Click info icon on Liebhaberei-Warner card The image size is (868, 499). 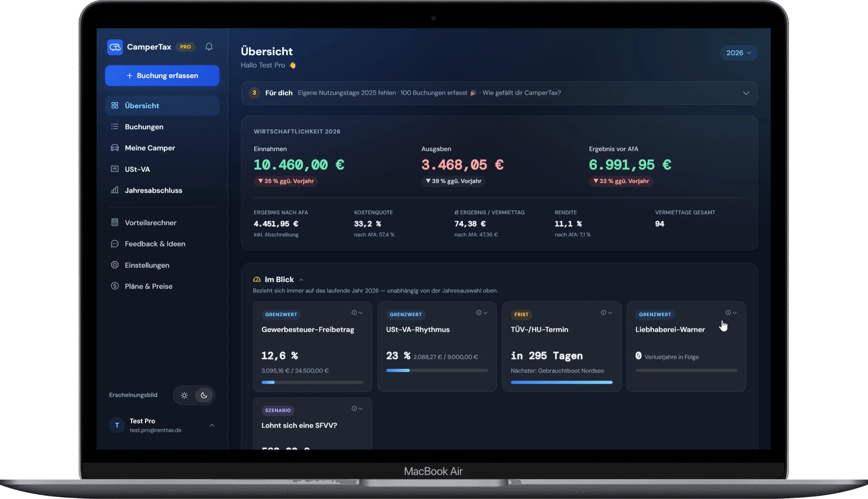coord(728,312)
